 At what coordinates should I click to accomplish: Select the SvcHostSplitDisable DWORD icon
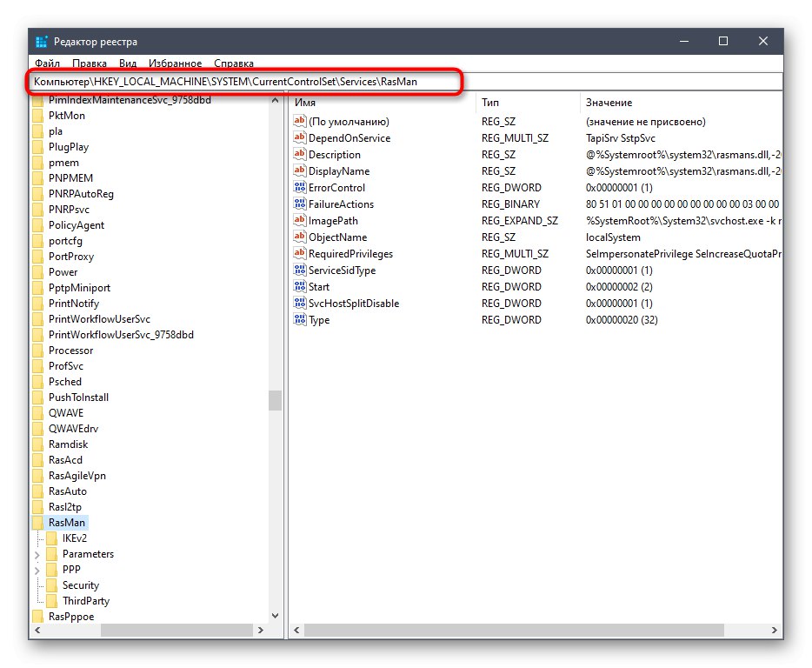[x=299, y=304]
